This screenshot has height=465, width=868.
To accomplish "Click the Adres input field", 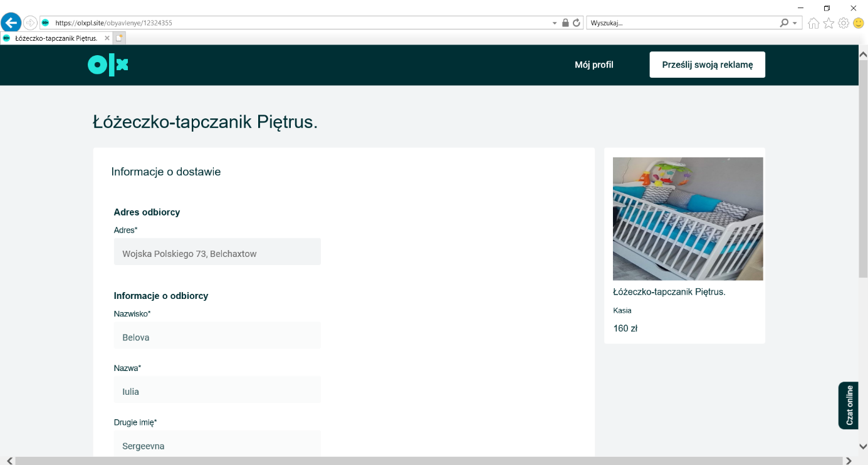I will click(x=217, y=252).
